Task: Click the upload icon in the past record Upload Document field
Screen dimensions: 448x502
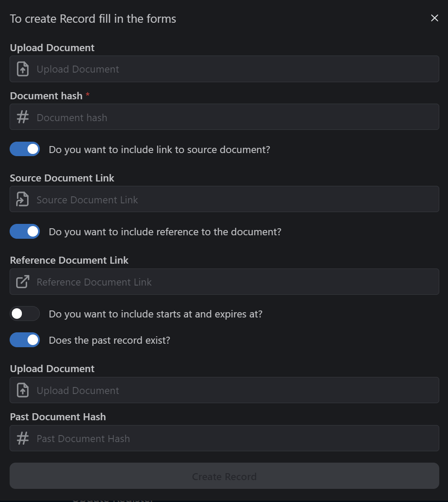Action: pos(23,390)
